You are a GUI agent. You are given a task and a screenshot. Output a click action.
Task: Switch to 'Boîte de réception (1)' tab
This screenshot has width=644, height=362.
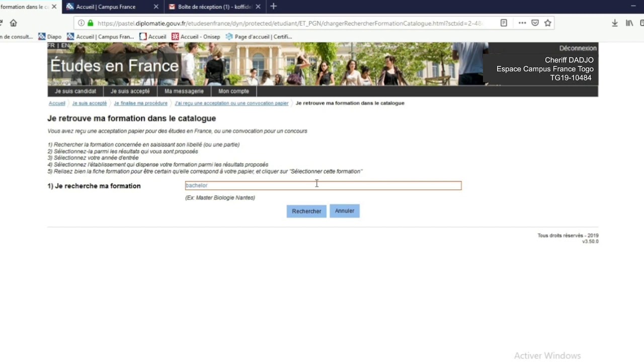point(215,7)
